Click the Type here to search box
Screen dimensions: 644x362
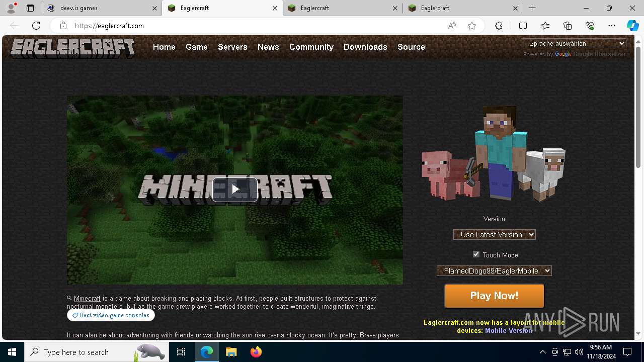pyautogui.click(x=97, y=352)
